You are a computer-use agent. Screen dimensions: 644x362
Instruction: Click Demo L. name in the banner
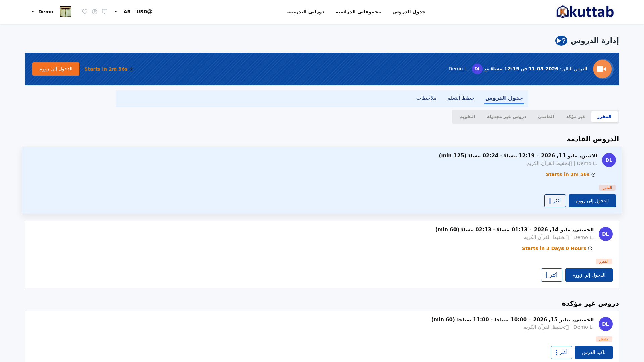458,69
